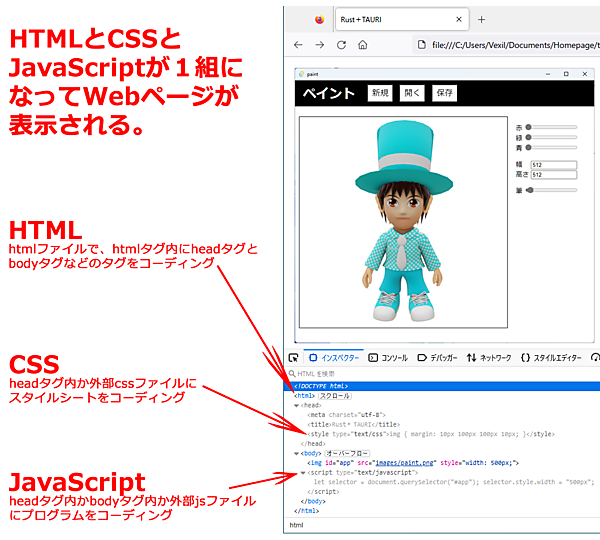Adjust the 筆 brush size slider
This screenshot has height=540, width=600.
click(551, 190)
